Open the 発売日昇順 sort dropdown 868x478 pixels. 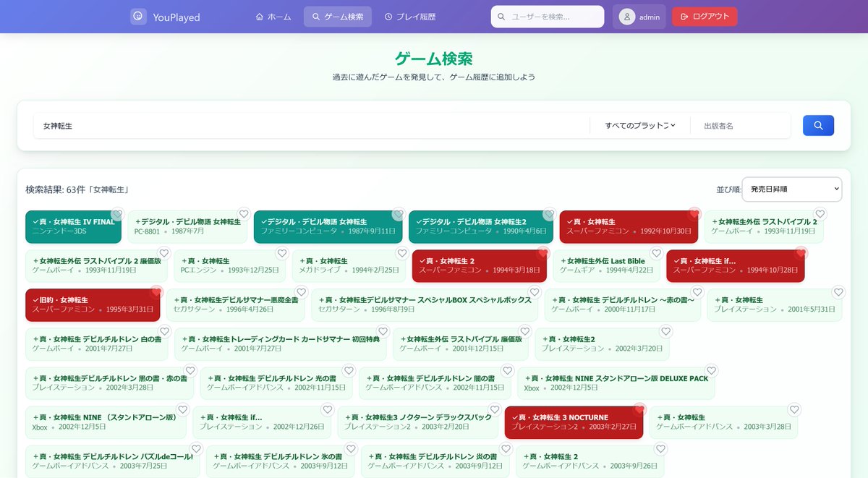pos(792,189)
